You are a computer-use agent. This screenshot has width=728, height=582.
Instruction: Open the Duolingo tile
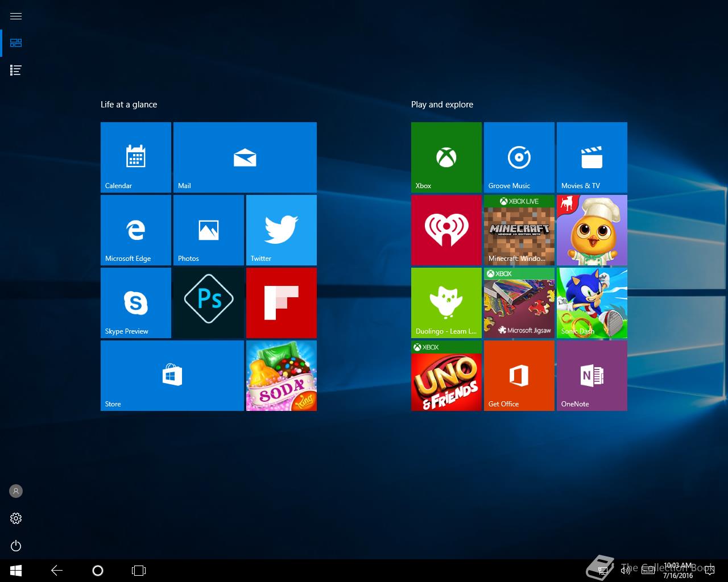coord(446,303)
